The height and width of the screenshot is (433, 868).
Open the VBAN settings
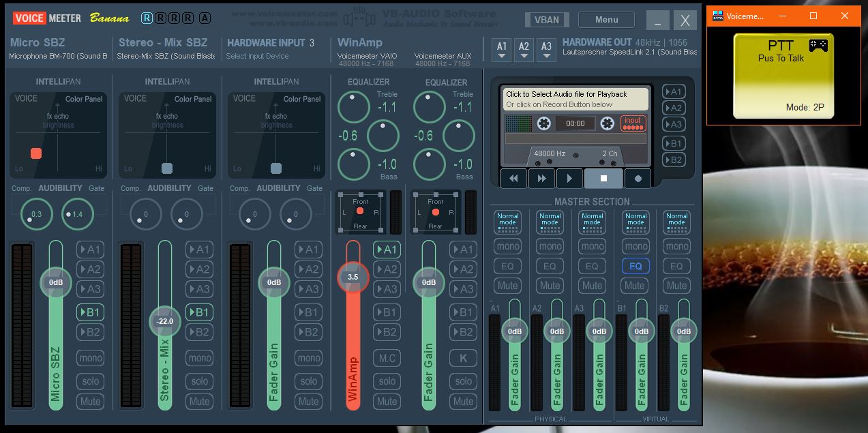coord(548,20)
